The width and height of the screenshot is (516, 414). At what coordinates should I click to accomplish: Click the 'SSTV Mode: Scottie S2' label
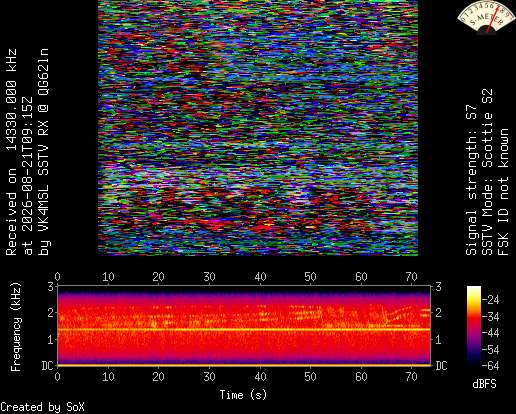point(487,172)
